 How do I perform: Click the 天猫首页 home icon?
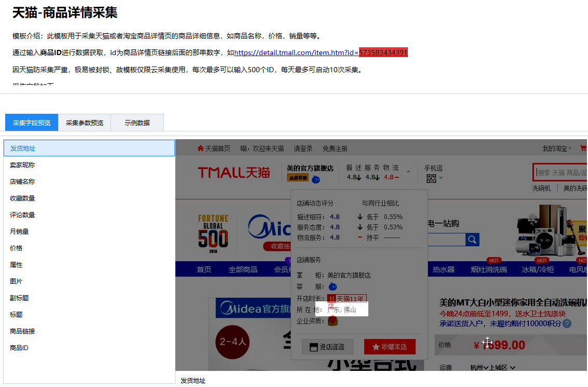pos(201,149)
